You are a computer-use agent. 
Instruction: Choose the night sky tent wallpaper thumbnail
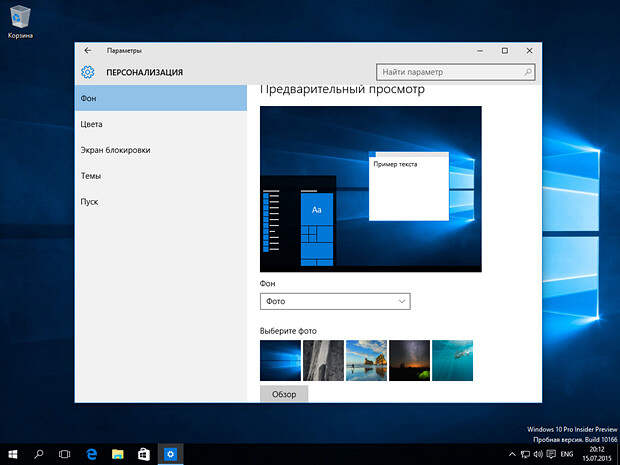pos(409,360)
